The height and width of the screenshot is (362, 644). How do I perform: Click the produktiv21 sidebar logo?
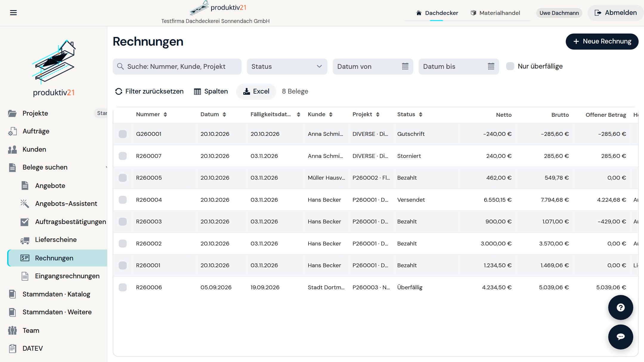click(54, 68)
